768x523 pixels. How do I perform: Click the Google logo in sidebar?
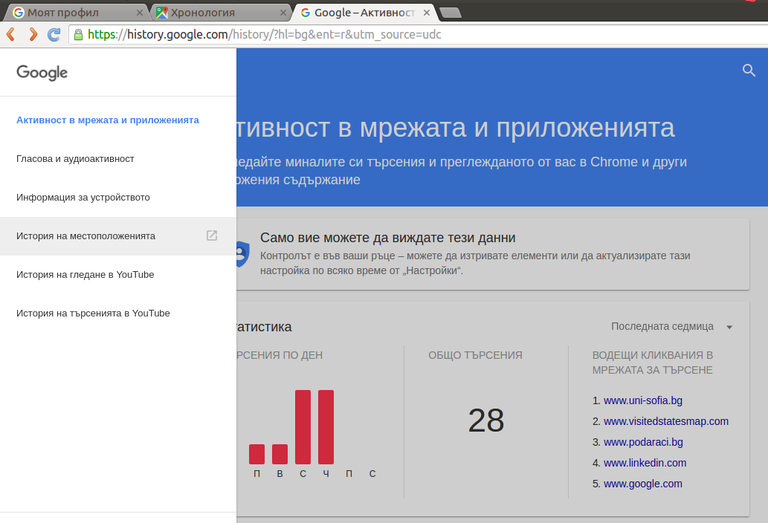click(x=42, y=72)
